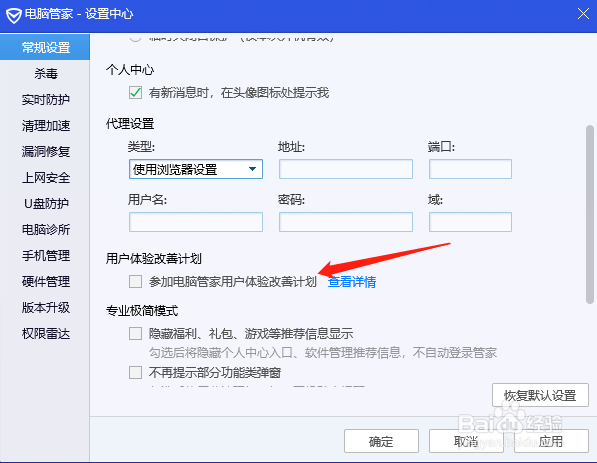Focus the 端口 input field

(470, 169)
